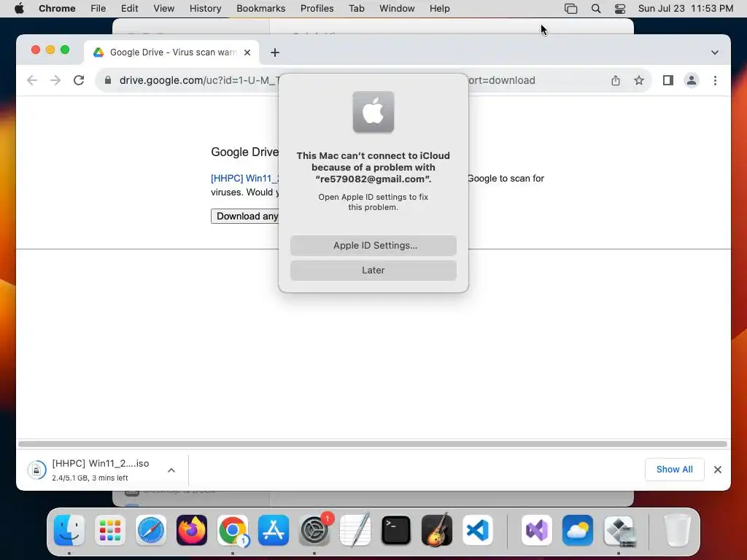
Task: Click the site lock icon
Action: coord(108,80)
